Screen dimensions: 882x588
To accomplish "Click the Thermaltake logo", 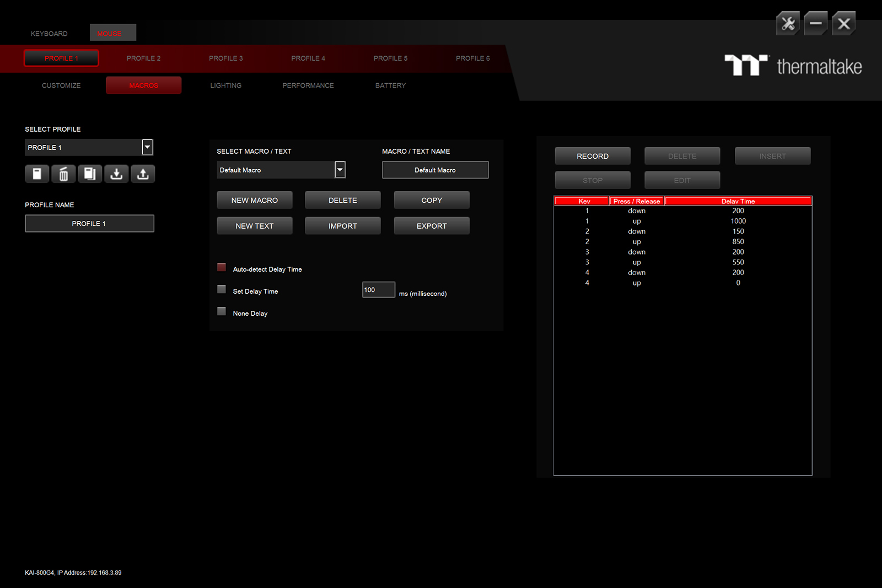I will (x=793, y=66).
